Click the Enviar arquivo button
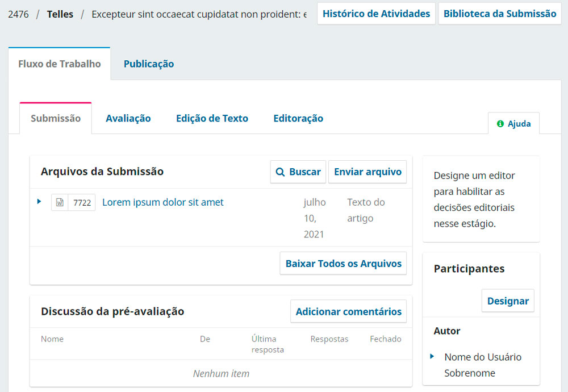Viewport: 568px width, 392px height. coord(367,172)
